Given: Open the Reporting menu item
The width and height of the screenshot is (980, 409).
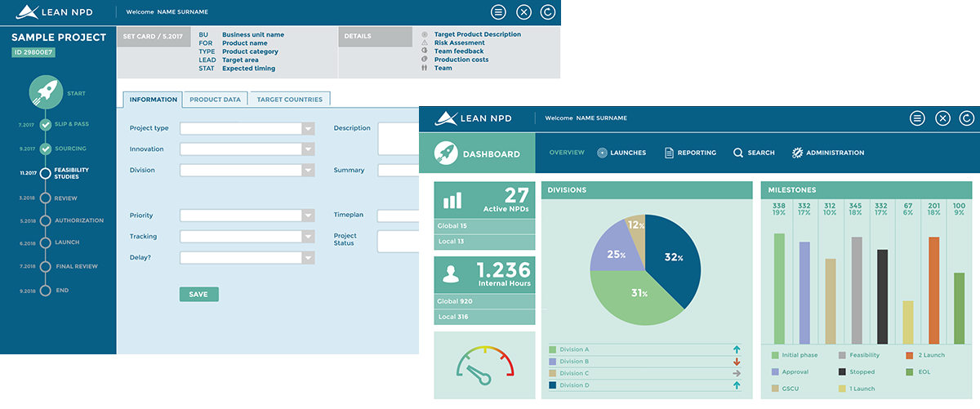Looking at the screenshot, I should point(690,153).
